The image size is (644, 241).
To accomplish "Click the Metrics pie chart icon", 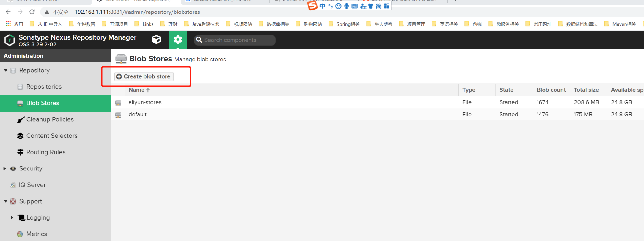I will click(x=20, y=234).
